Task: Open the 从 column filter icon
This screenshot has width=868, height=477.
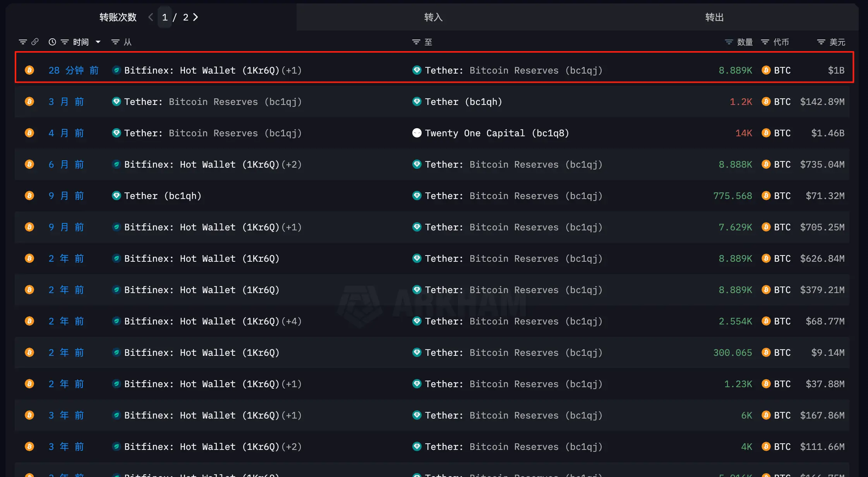Action: 115,42
